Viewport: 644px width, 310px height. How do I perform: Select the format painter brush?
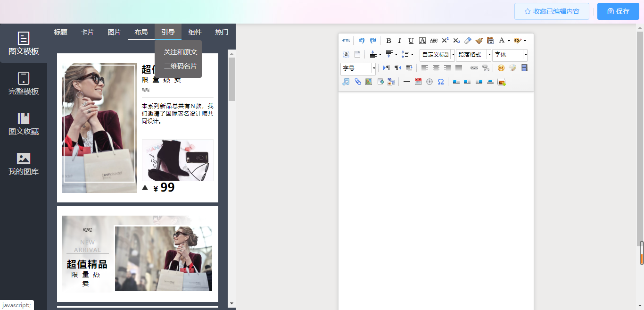pyautogui.click(x=479, y=41)
